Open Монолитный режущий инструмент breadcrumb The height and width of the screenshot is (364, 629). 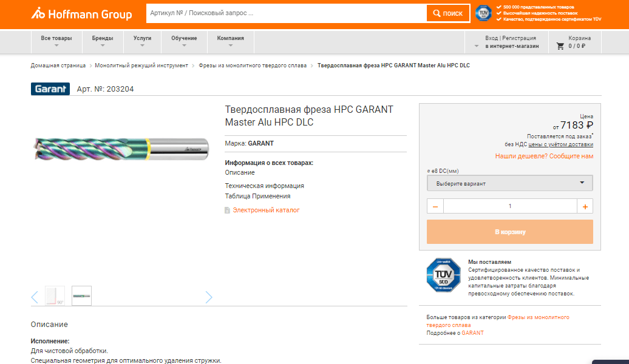141,66
